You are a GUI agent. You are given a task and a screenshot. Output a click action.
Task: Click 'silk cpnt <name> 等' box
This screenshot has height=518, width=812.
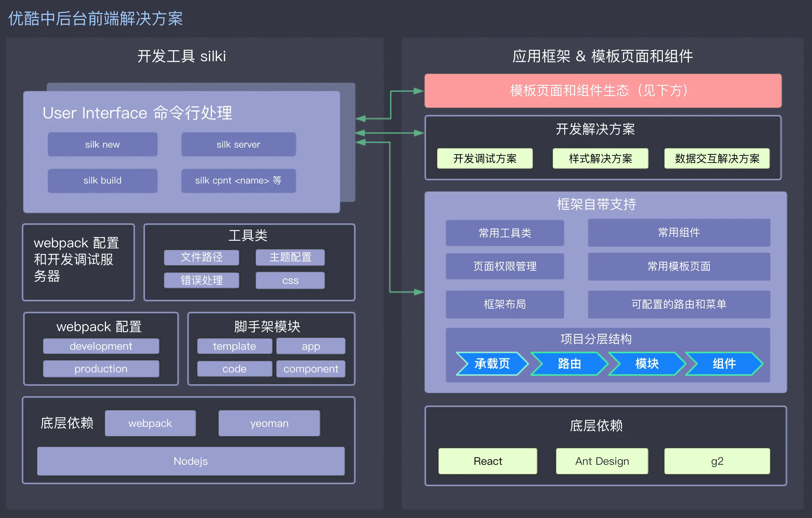pyautogui.click(x=239, y=181)
